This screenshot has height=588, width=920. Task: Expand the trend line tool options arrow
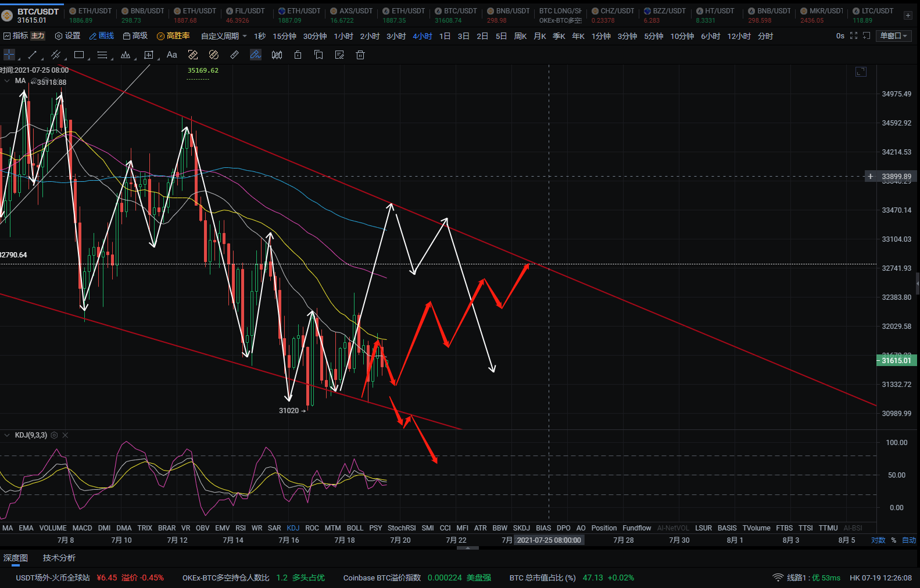point(42,59)
